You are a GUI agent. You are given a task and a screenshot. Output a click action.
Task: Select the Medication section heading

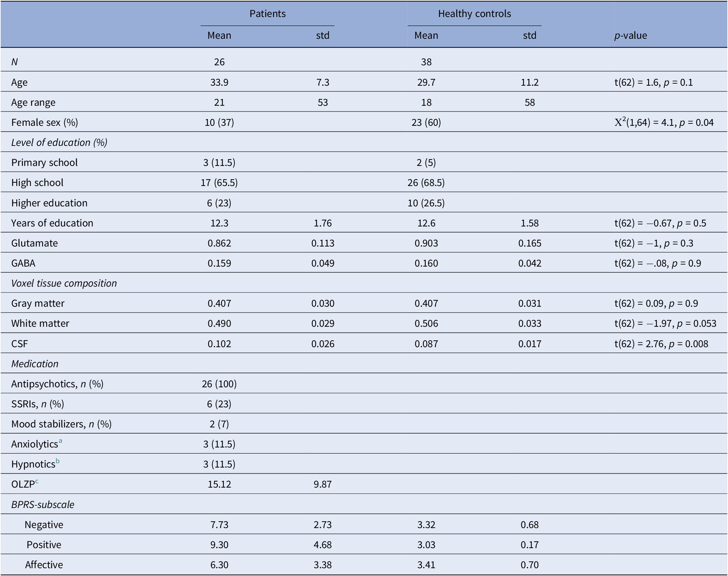click(x=35, y=364)
